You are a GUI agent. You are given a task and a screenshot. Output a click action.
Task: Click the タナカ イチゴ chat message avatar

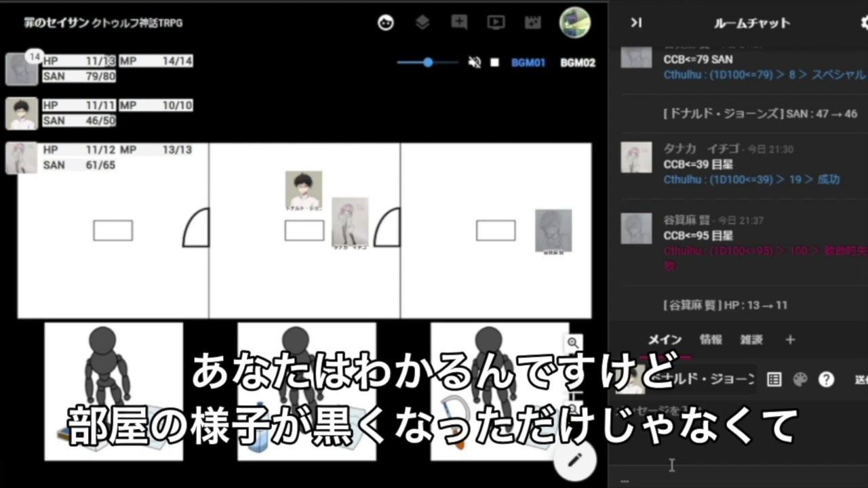pyautogui.click(x=636, y=157)
